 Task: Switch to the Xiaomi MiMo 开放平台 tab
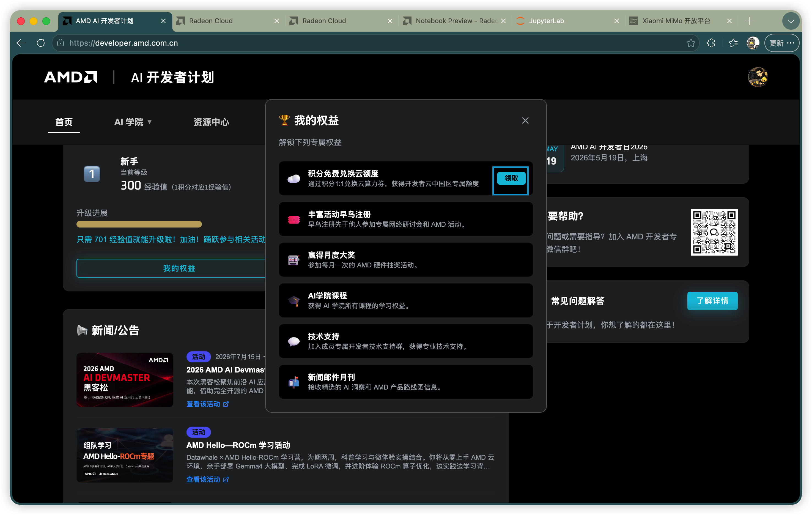point(681,21)
